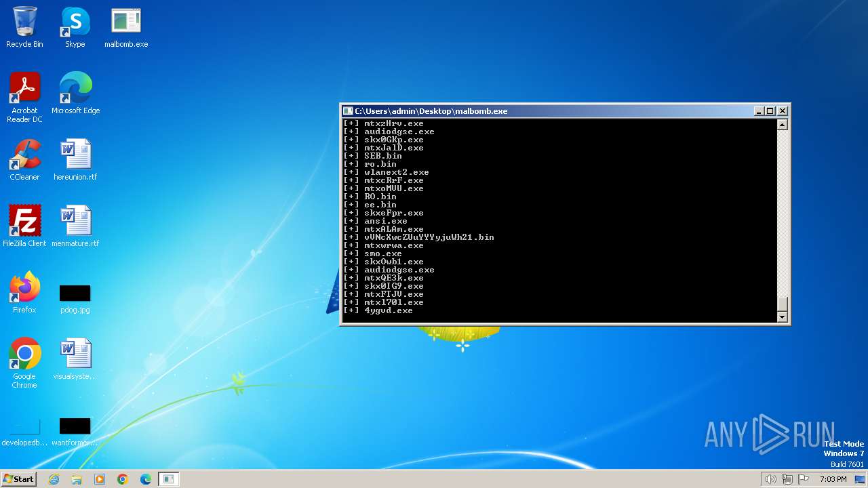868x488 pixels.
Task: Select the pdog.jpg image file
Action: pos(75,298)
